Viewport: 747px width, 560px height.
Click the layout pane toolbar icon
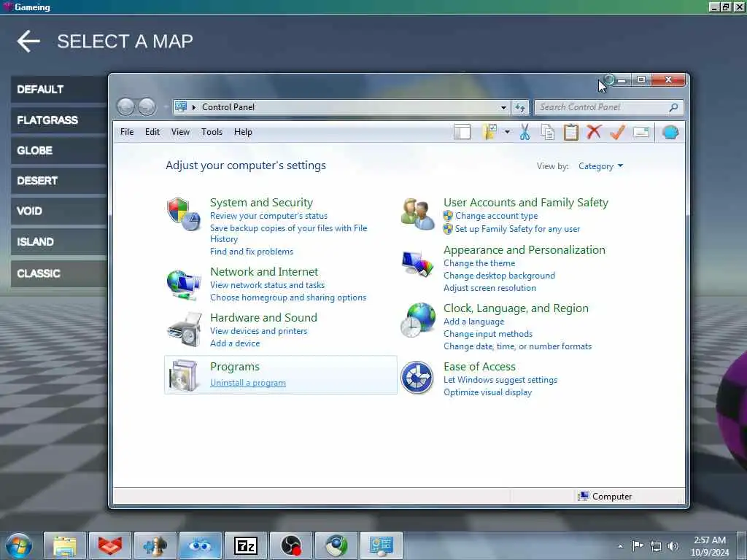(x=462, y=132)
